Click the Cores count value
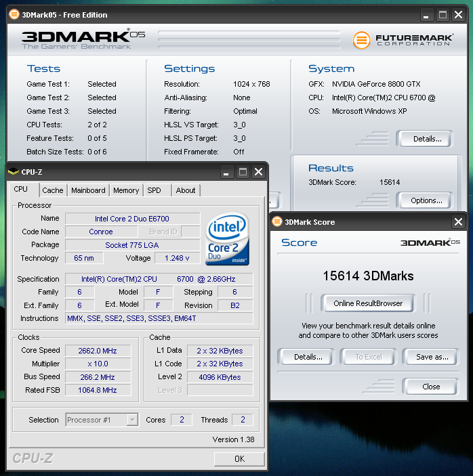Viewport: 473px width, 476px height. (x=182, y=420)
